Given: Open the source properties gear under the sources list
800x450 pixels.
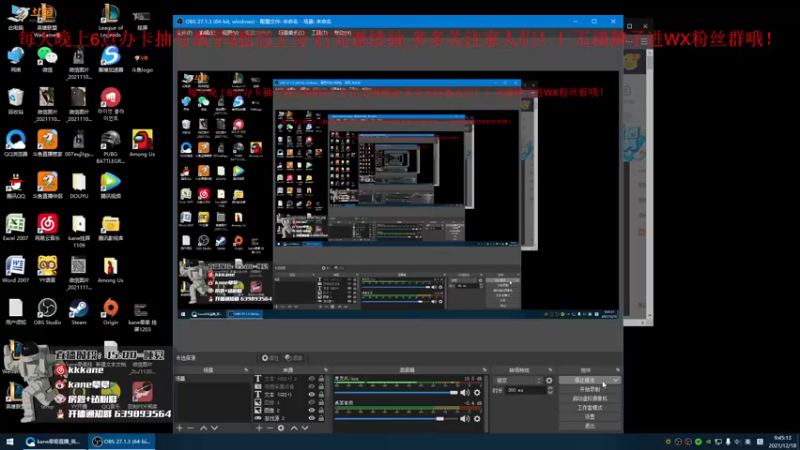Looking at the screenshot, I should click(281, 428).
